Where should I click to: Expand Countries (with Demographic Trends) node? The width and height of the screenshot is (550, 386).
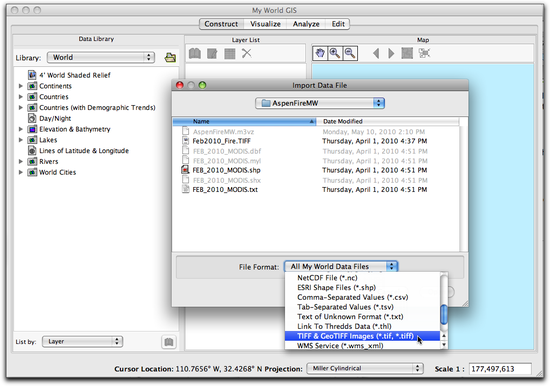point(20,107)
